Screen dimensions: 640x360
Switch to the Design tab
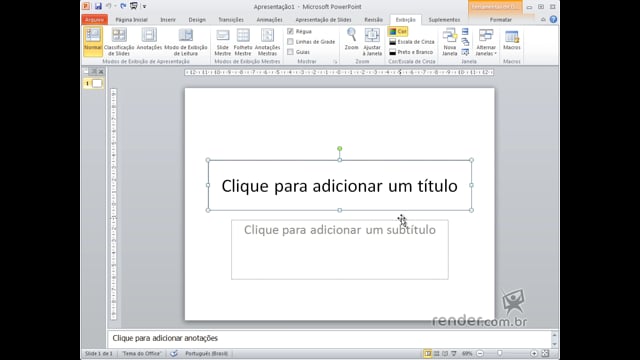197,20
